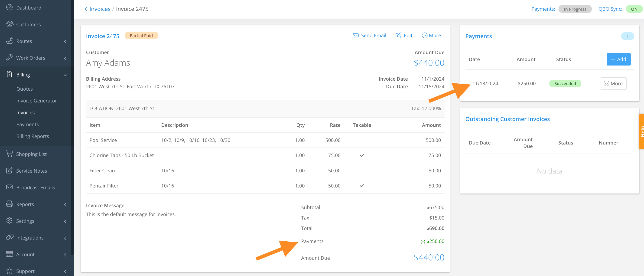This screenshot has width=644, height=276.
Task: Click the Billing invoice icon
Action: [9, 74]
